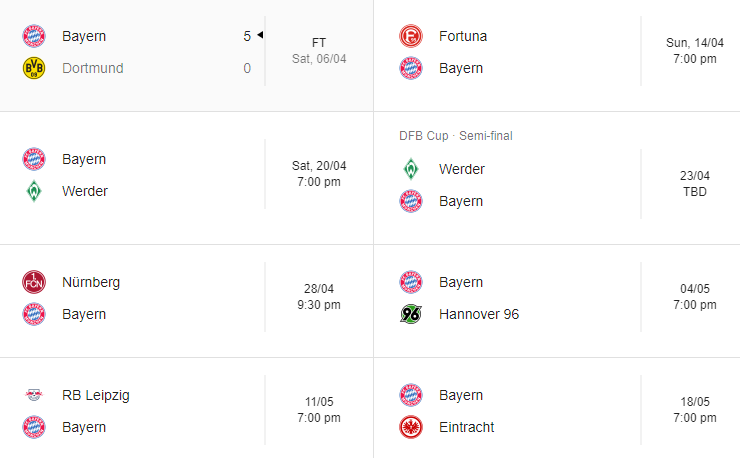Open the Fortuna vs Bayern fixture

point(556,52)
